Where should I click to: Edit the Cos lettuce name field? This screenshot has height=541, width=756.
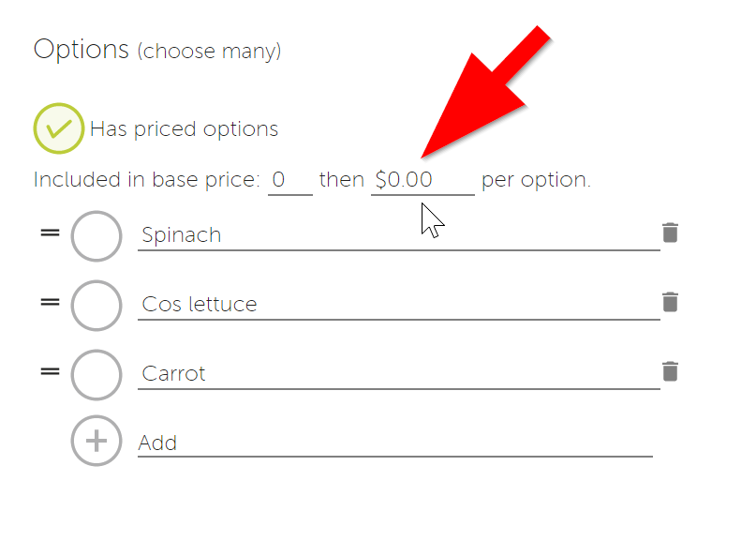[399, 305]
